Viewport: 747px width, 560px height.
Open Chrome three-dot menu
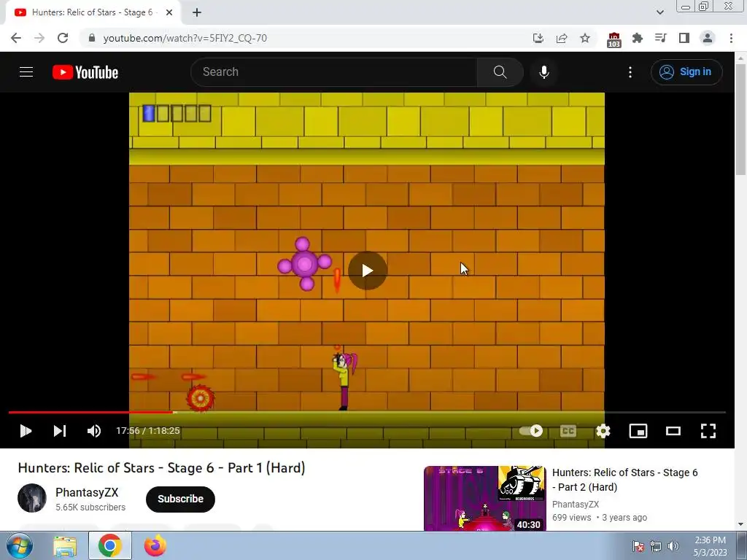pos(731,38)
